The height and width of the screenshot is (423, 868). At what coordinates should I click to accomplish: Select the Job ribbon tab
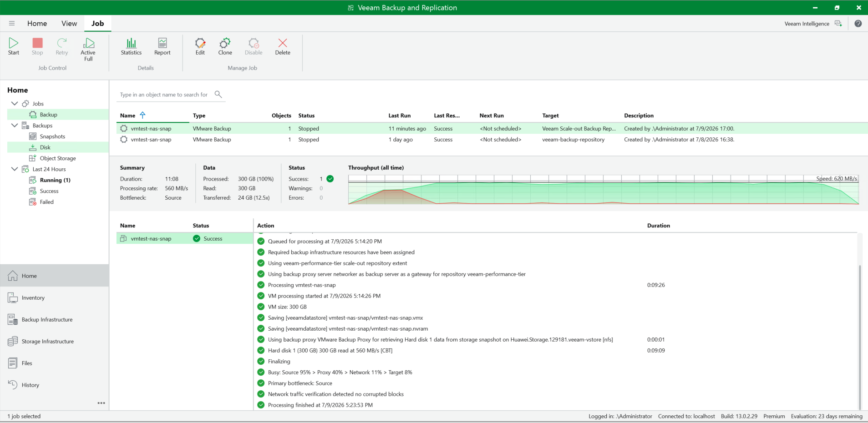pyautogui.click(x=97, y=24)
